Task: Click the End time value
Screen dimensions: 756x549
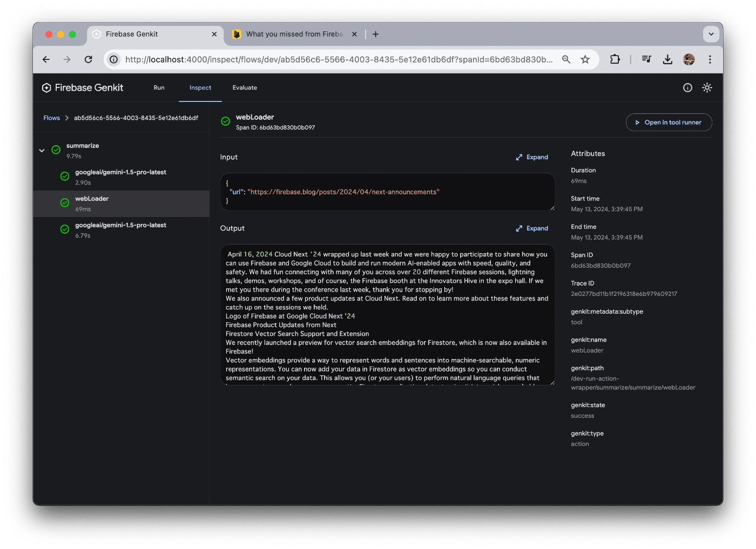Action: pyautogui.click(x=606, y=238)
